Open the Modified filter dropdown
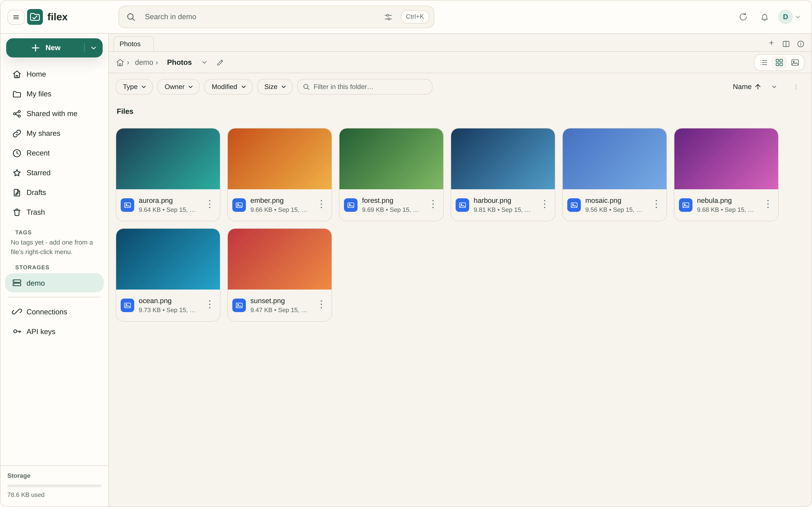Image resolution: width=812 pixels, height=507 pixels. pos(228,87)
